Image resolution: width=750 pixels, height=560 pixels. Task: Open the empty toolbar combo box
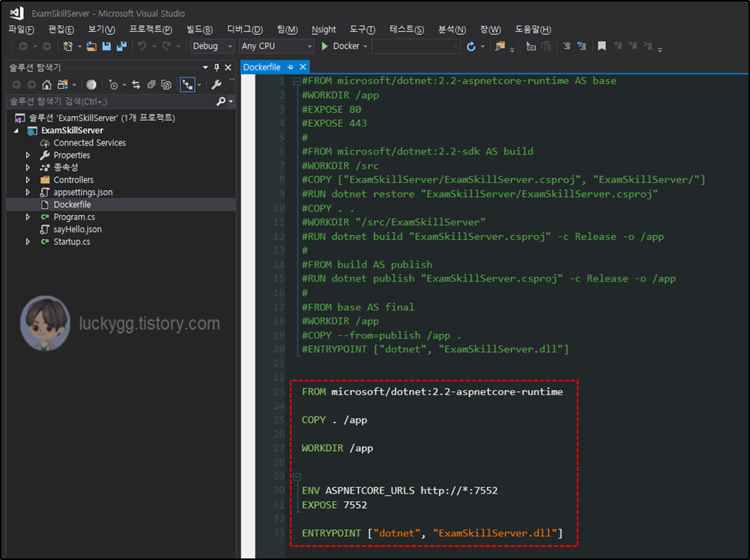416,46
